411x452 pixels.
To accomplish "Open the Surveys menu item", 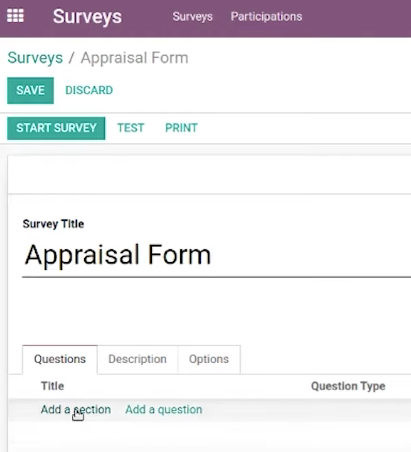I will pos(192,16).
